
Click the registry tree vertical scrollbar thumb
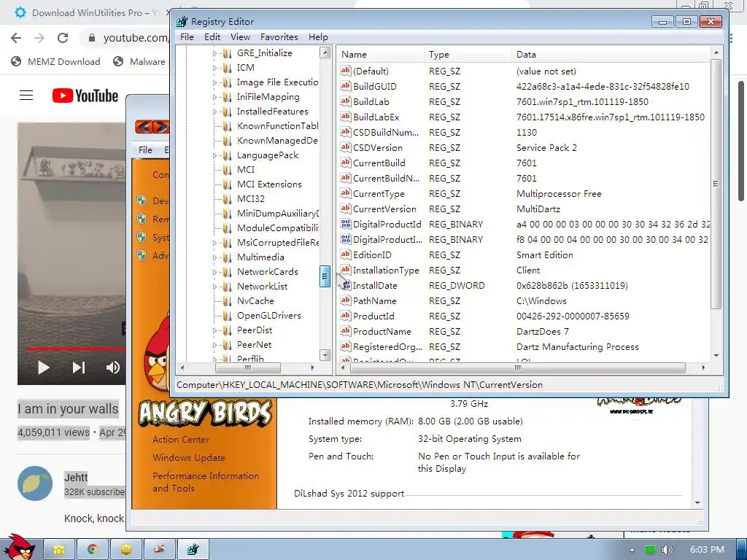click(x=325, y=276)
